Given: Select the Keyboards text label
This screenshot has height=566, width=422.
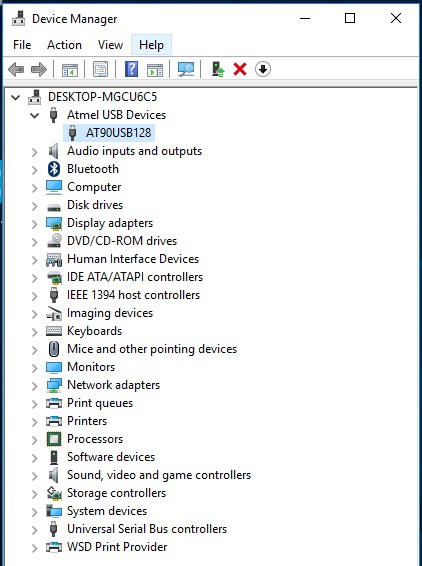Looking at the screenshot, I should (x=95, y=331).
